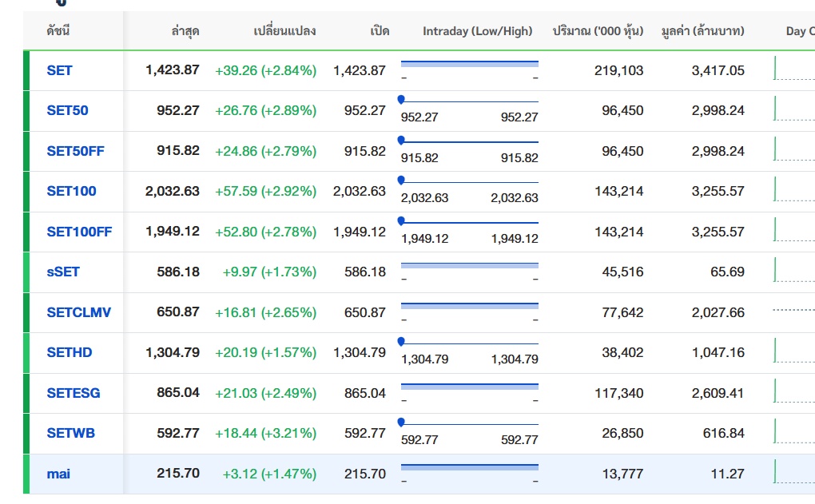815x504 pixels.
Task: Click the SET50 intraday range marker dot
Action: coord(401,99)
